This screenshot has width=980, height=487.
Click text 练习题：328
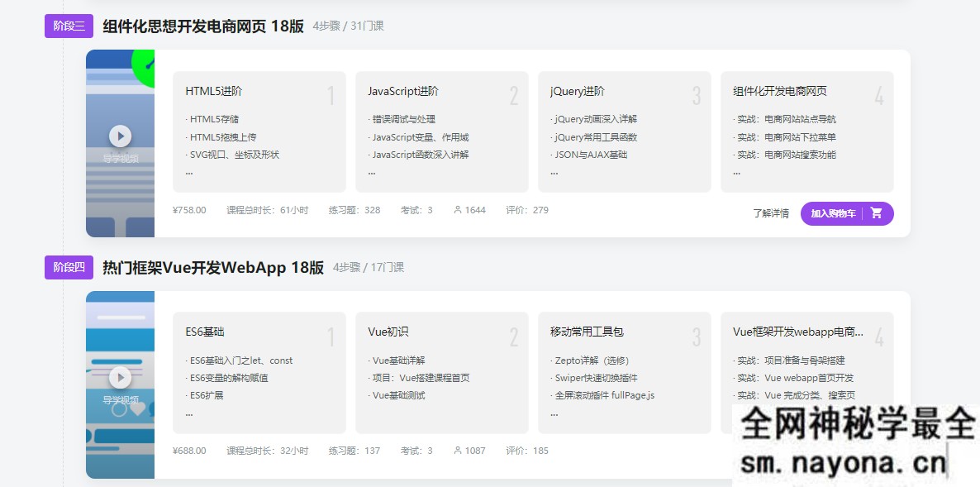[x=354, y=210]
